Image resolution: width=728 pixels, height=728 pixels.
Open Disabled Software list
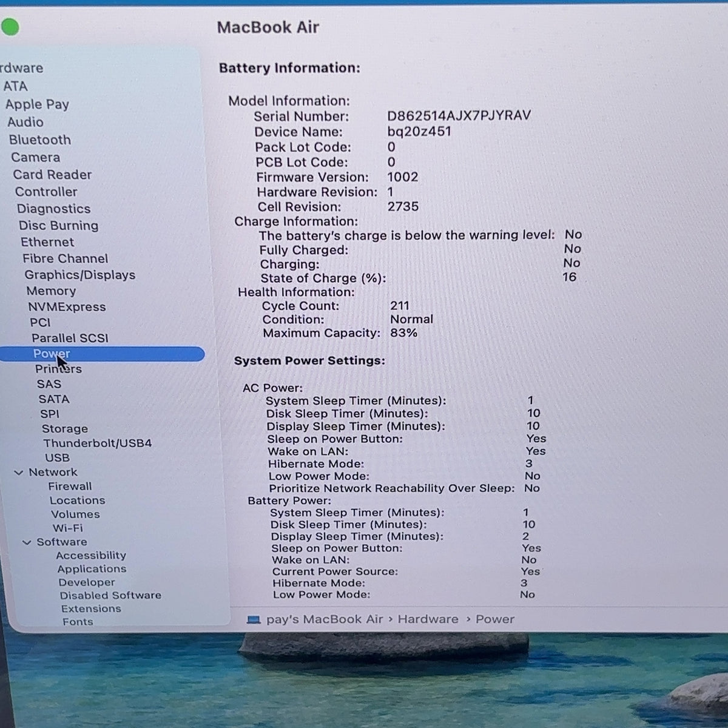110,595
